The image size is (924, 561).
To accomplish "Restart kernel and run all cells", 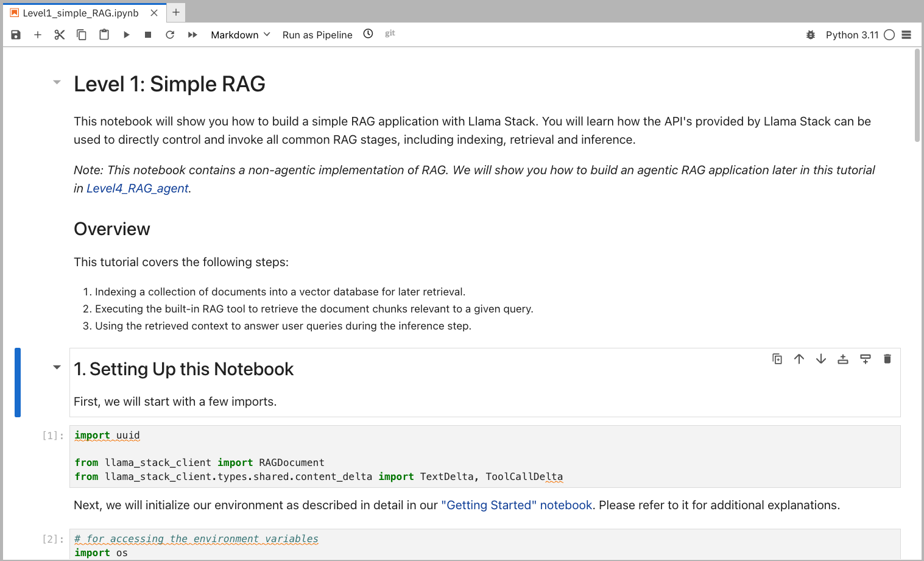I will click(x=192, y=35).
